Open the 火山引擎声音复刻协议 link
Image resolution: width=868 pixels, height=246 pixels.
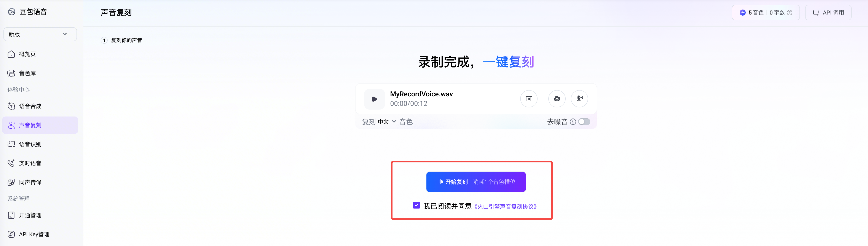click(x=505, y=207)
